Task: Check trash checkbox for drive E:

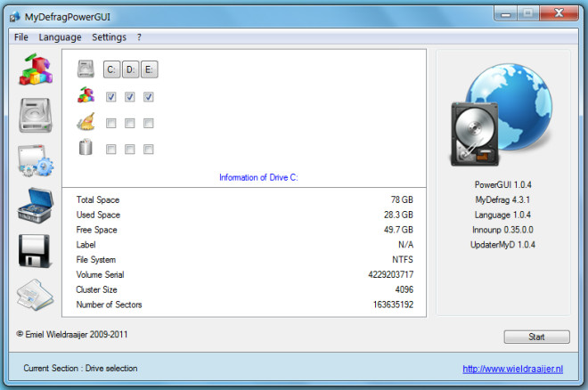Action: point(149,150)
